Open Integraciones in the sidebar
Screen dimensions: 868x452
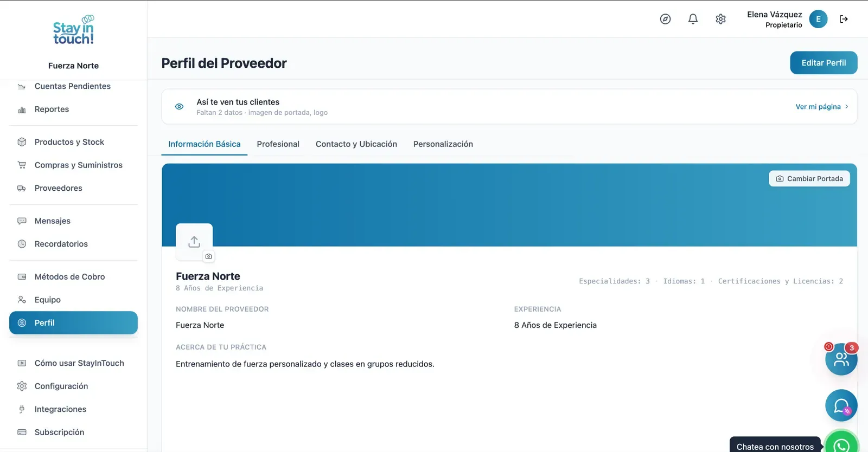coord(73,409)
